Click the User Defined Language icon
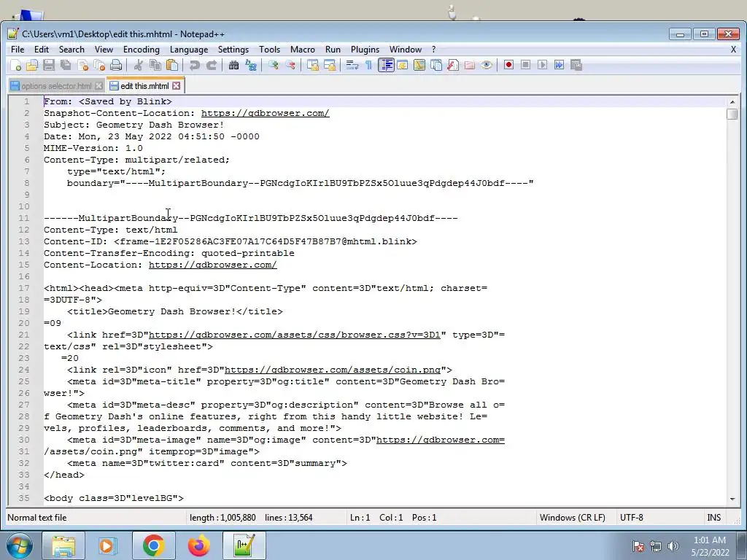 point(403,65)
